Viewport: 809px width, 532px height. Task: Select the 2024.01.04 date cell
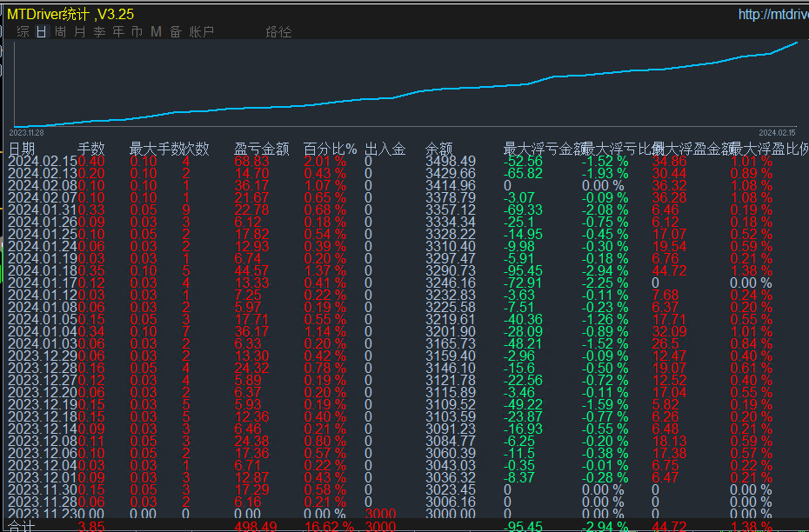tap(42, 331)
